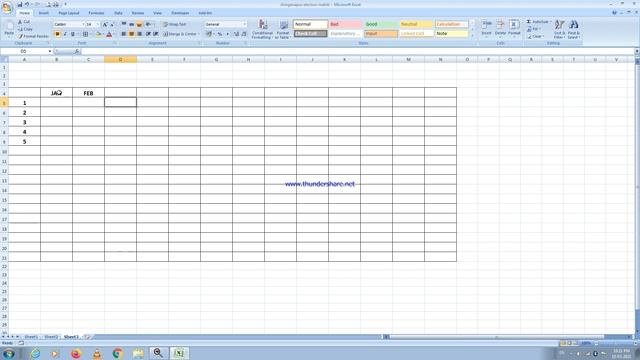Viewport: 640px width, 360px height.
Task: Open VLC from the taskbar
Action: pos(97,353)
